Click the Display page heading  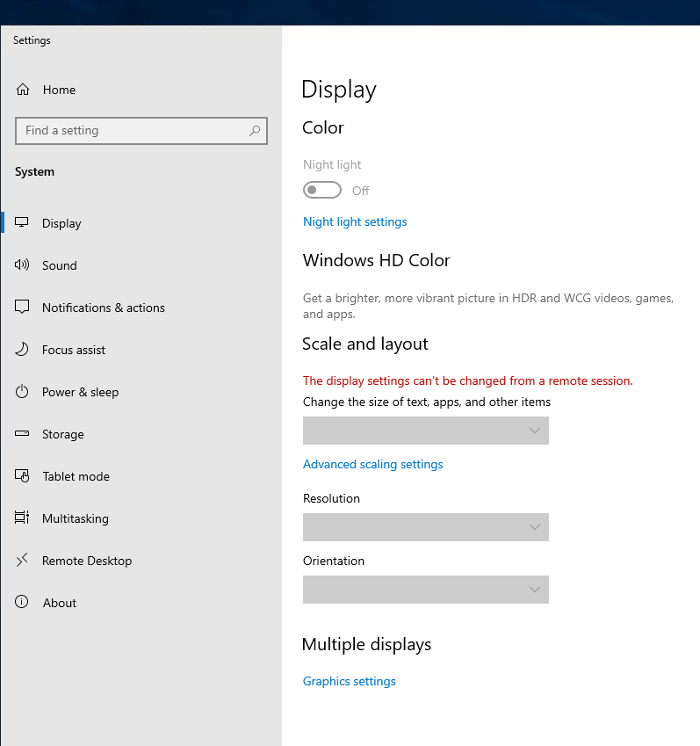(x=339, y=90)
